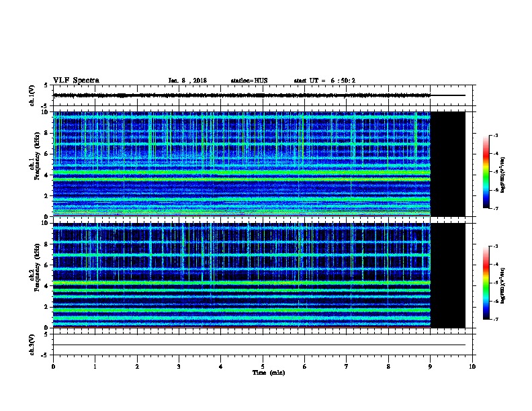Click the "8" kHz tick on ch.1 frequency axis
The image size is (532, 411).
click(46, 133)
